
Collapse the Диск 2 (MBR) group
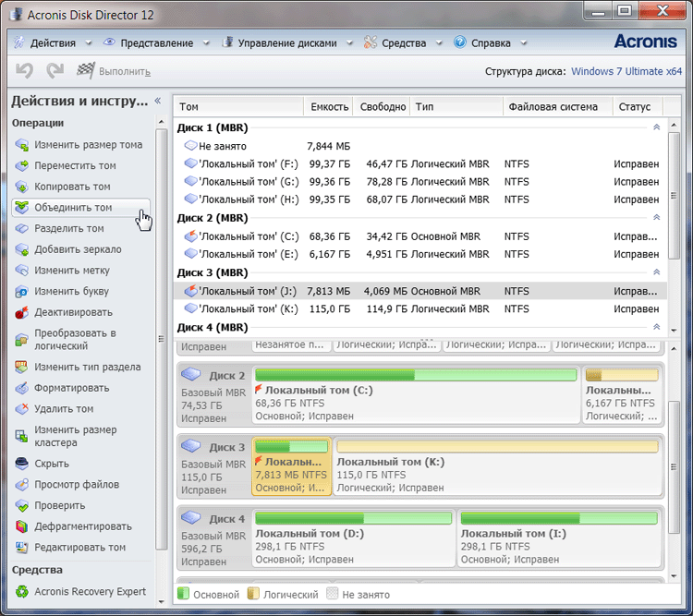pos(656,217)
